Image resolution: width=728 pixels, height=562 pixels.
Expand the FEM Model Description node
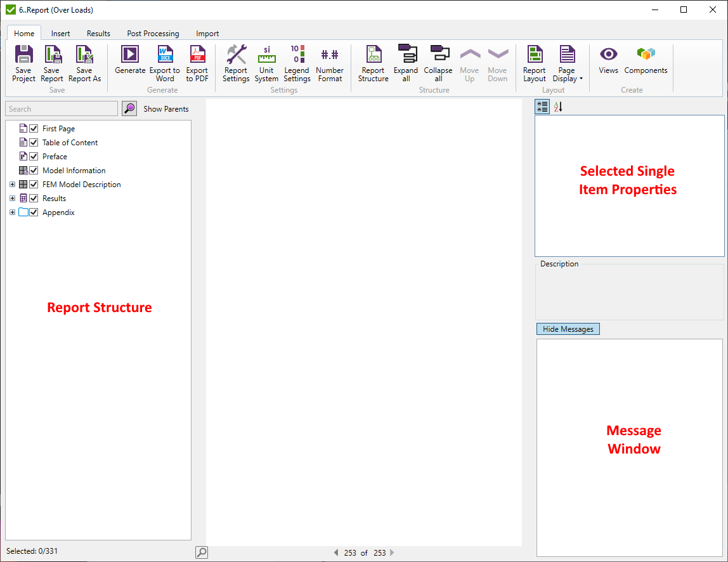[12, 185]
